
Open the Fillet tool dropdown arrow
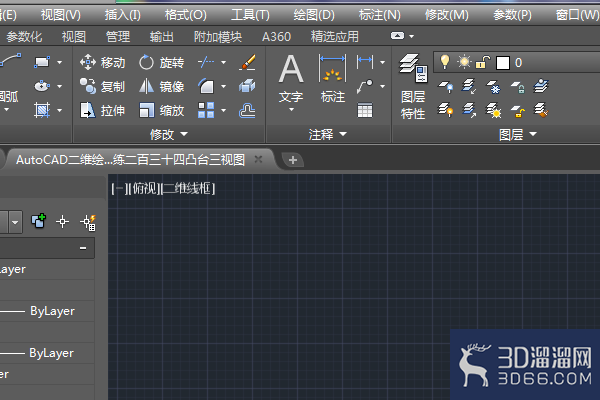coord(223,86)
